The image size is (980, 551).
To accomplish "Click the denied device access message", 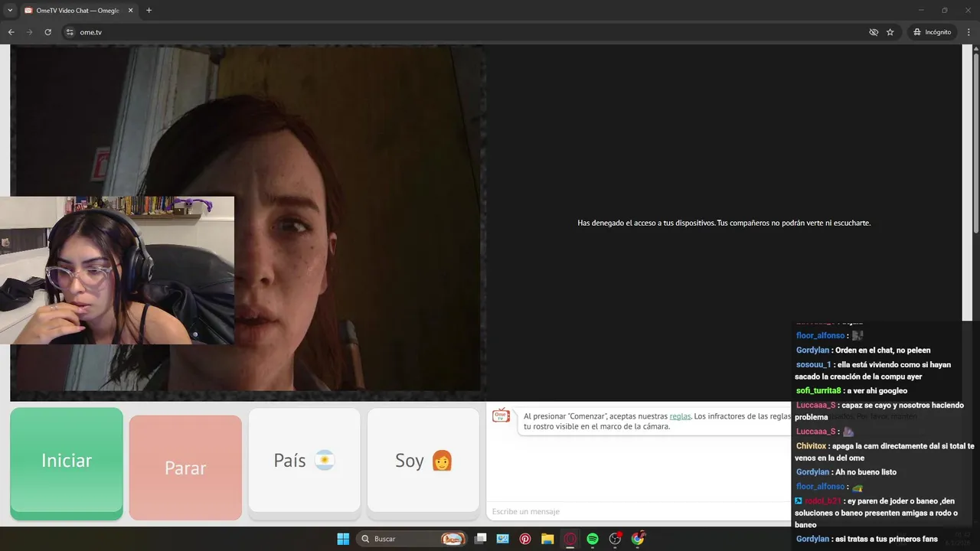I will pyautogui.click(x=724, y=223).
